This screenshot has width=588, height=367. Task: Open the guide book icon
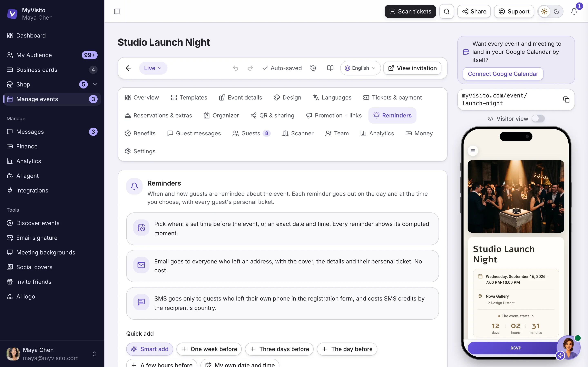(x=330, y=68)
